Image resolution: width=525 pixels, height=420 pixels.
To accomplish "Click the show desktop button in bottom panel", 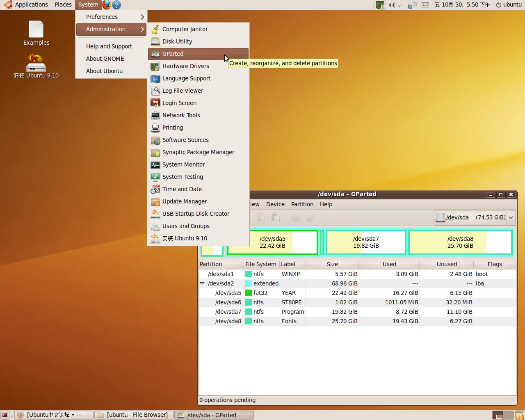I will point(5,415).
